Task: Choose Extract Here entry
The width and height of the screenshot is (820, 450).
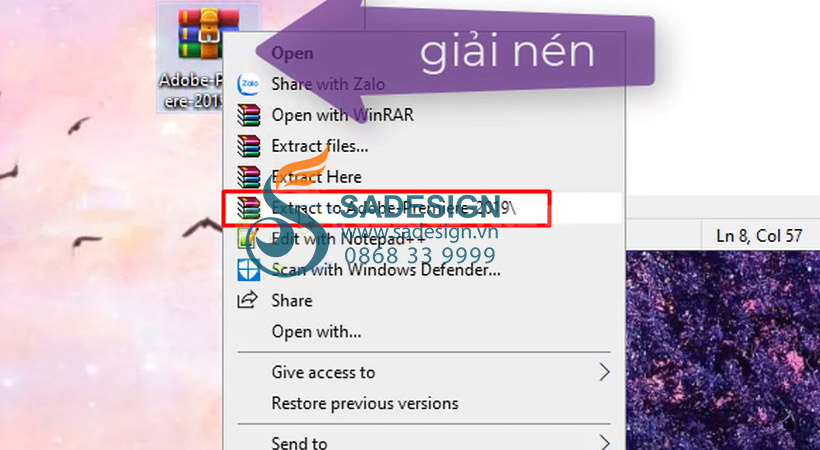Action: click(316, 177)
